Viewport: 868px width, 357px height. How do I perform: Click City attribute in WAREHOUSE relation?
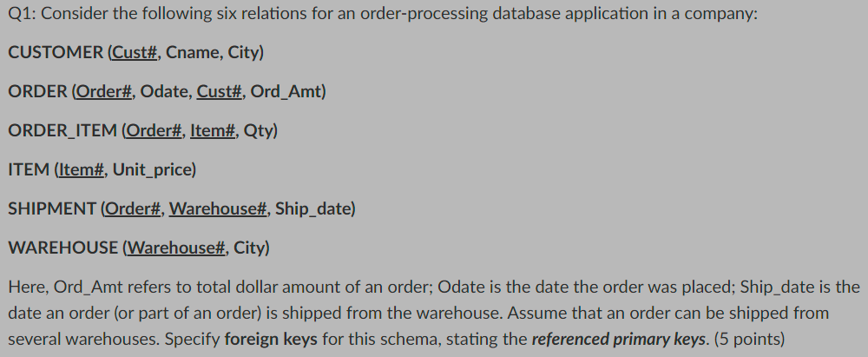point(249,248)
